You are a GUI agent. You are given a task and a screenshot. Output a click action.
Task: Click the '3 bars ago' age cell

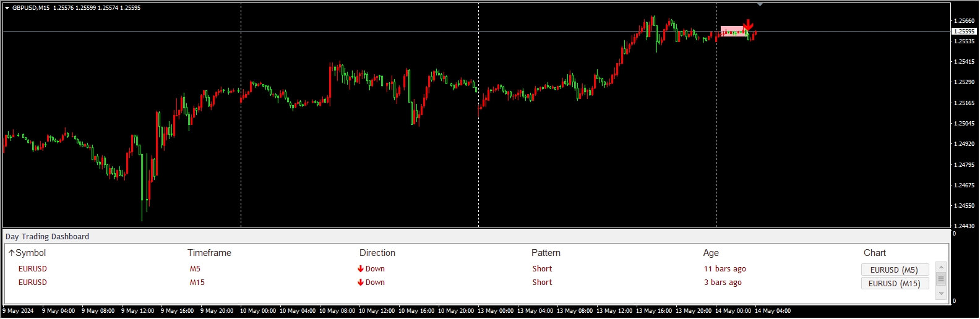coord(723,283)
